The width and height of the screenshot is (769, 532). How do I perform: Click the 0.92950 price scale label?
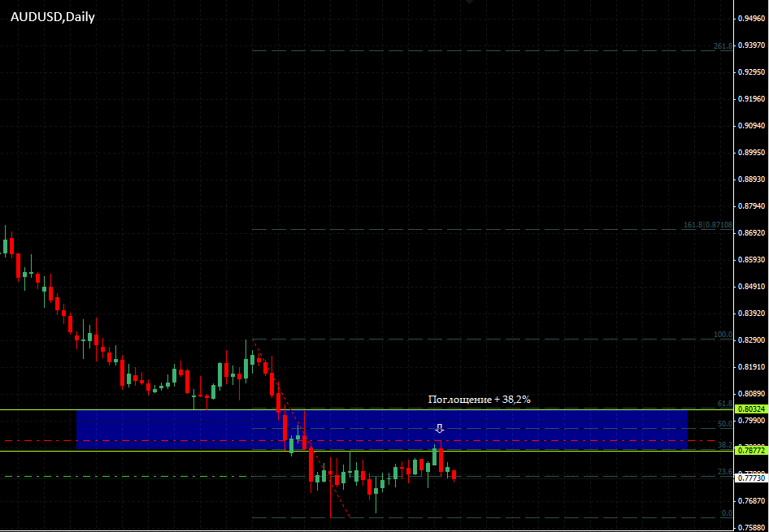(x=751, y=72)
